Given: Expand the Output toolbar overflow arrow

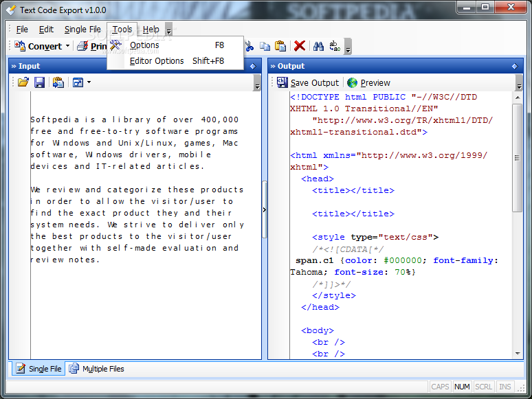Looking at the screenshot, I should (519, 82).
